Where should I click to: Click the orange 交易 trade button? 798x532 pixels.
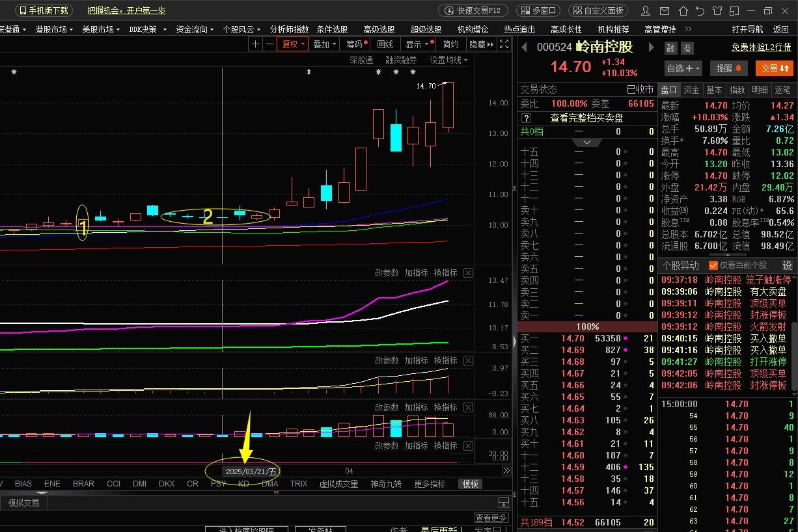pos(775,68)
